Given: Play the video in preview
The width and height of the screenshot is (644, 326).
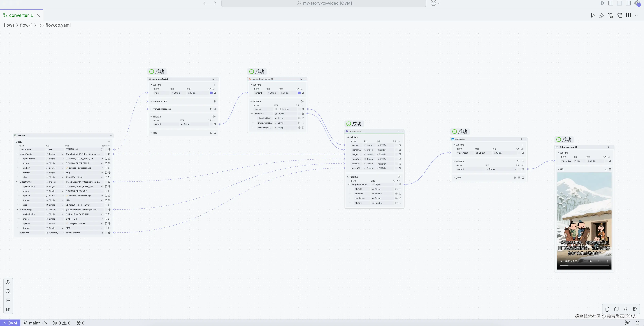Looking at the screenshot, I should [x=561, y=261].
